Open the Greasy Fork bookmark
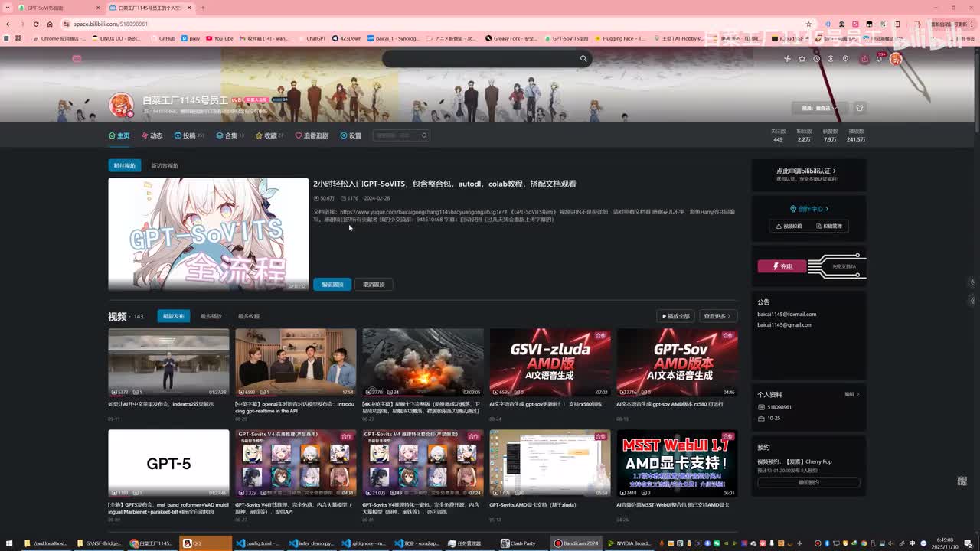This screenshot has height=551, width=980. click(511, 38)
